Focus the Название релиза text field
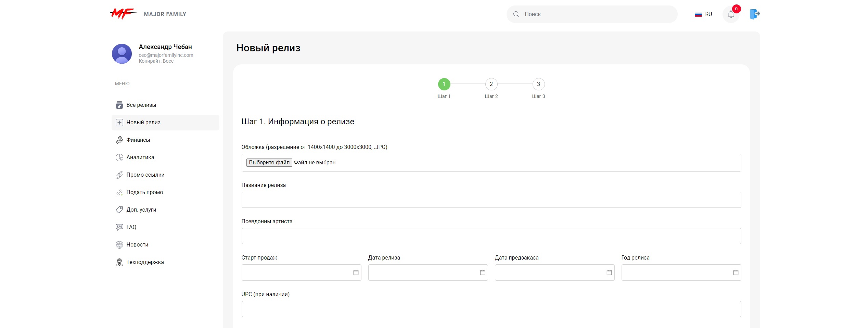The image size is (868, 328). [x=491, y=200]
